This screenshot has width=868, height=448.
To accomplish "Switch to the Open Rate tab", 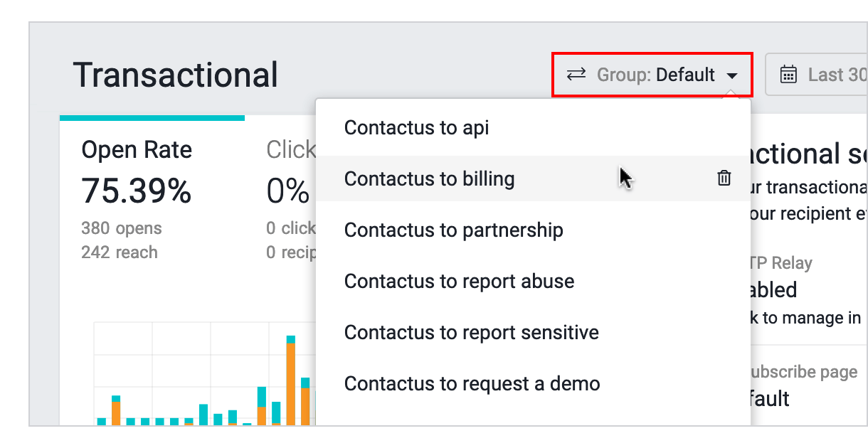I will (137, 150).
